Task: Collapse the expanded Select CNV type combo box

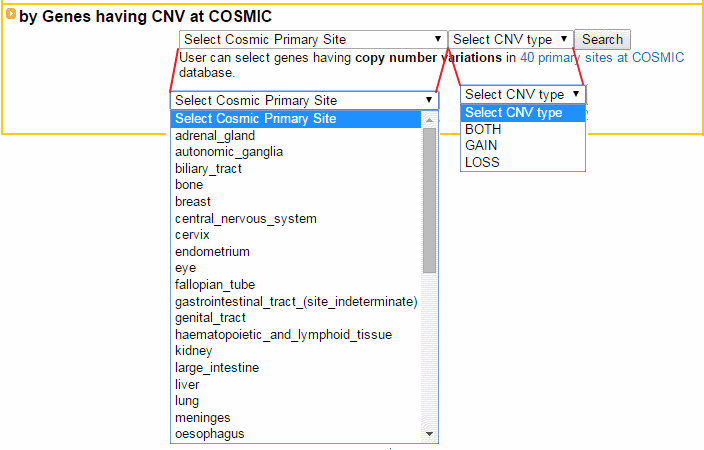Action: pyautogui.click(x=523, y=94)
